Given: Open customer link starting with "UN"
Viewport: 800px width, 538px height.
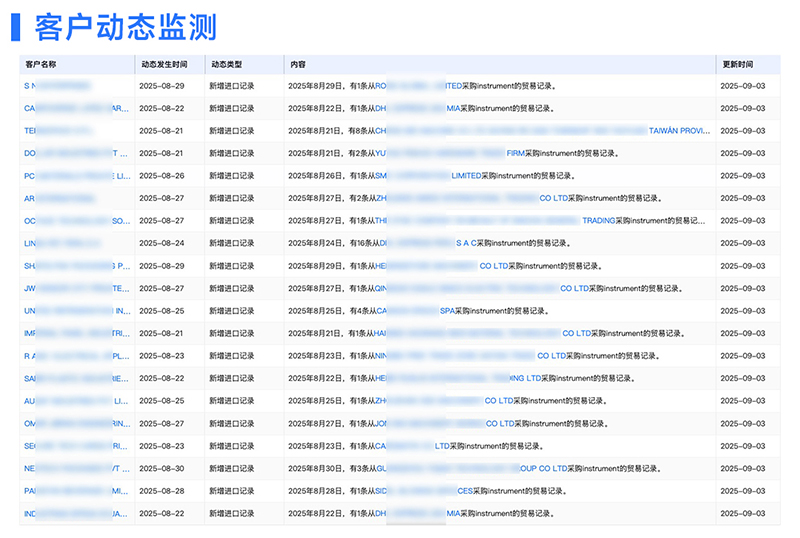Looking at the screenshot, I should click(x=77, y=311).
